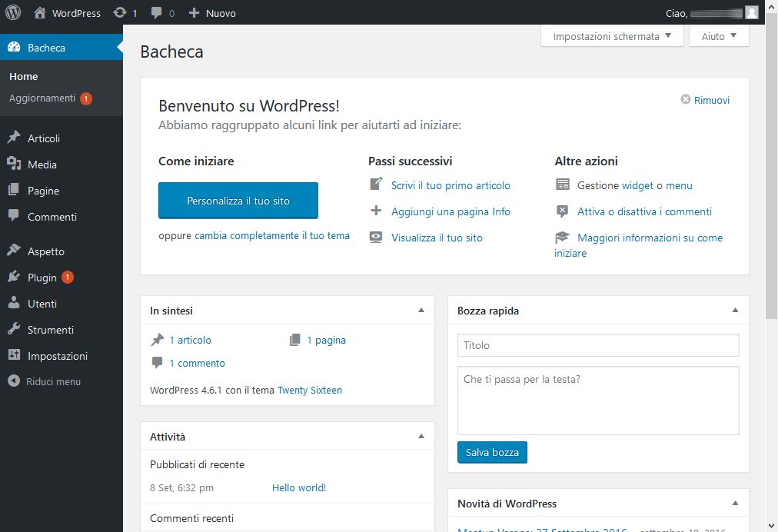This screenshot has width=778, height=532.
Task: Click the Plugin icon in sidebar
Action: tap(14, 278)
